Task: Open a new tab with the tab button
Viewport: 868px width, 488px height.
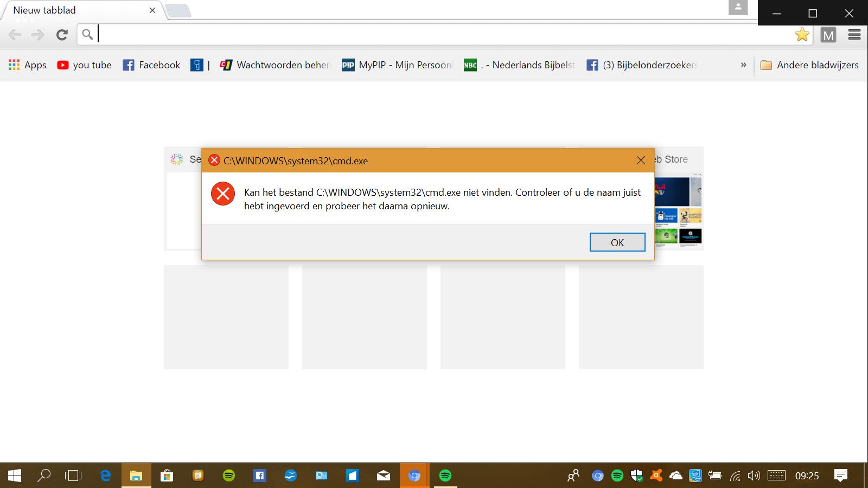Action: pyautogui.click(x=177, y=11)
